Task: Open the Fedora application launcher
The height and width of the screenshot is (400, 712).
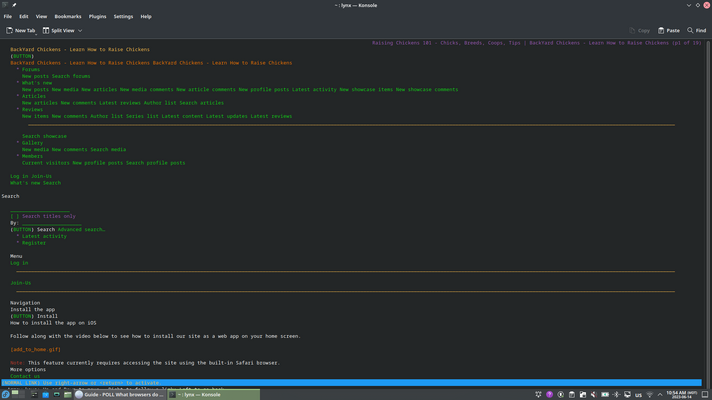Action: point(5,395)
